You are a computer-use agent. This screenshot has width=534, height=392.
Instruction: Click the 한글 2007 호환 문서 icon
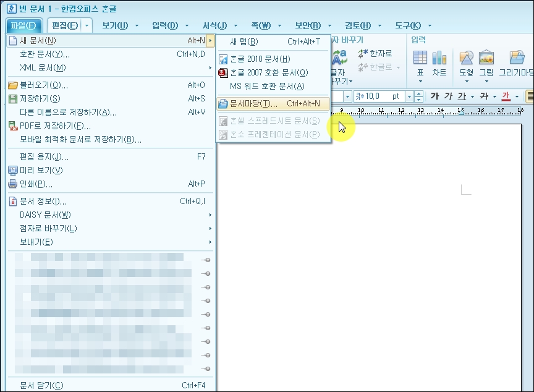[223, 72]
